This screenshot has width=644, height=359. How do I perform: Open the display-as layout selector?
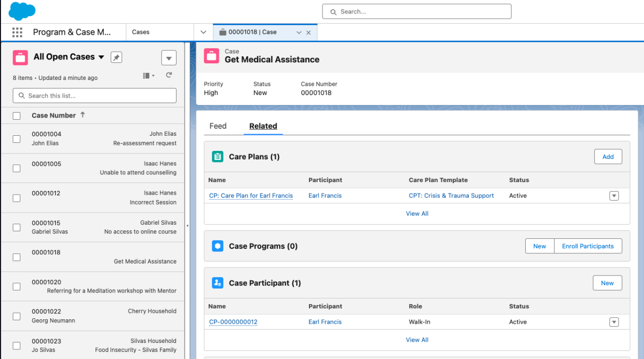(x=149, y=75)
